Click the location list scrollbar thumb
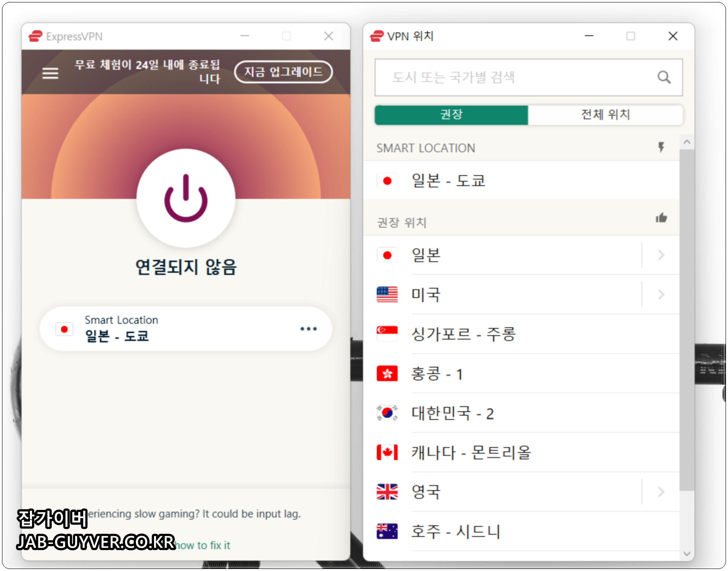Screen dimensions: 728x571 coord(687,320)
